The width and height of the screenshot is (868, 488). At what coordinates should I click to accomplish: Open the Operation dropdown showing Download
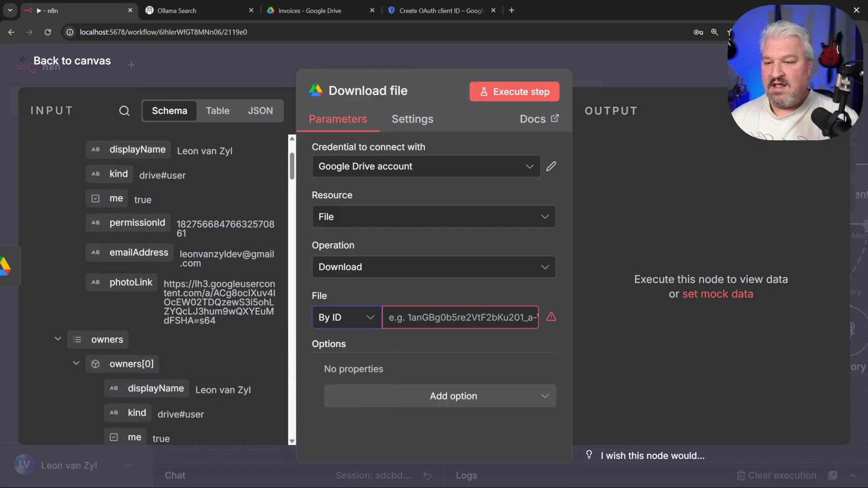434,267
